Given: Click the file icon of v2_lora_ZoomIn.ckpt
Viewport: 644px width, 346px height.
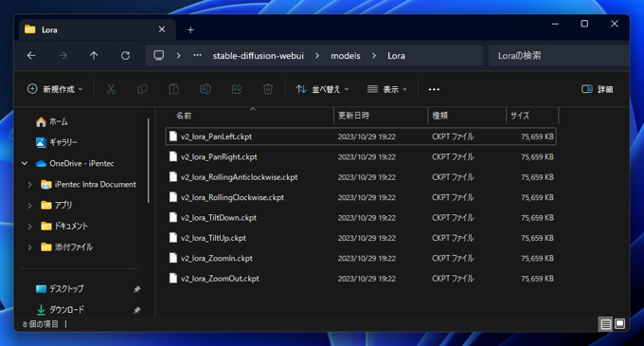Looking at the screenshot, I should pos(173,258).
